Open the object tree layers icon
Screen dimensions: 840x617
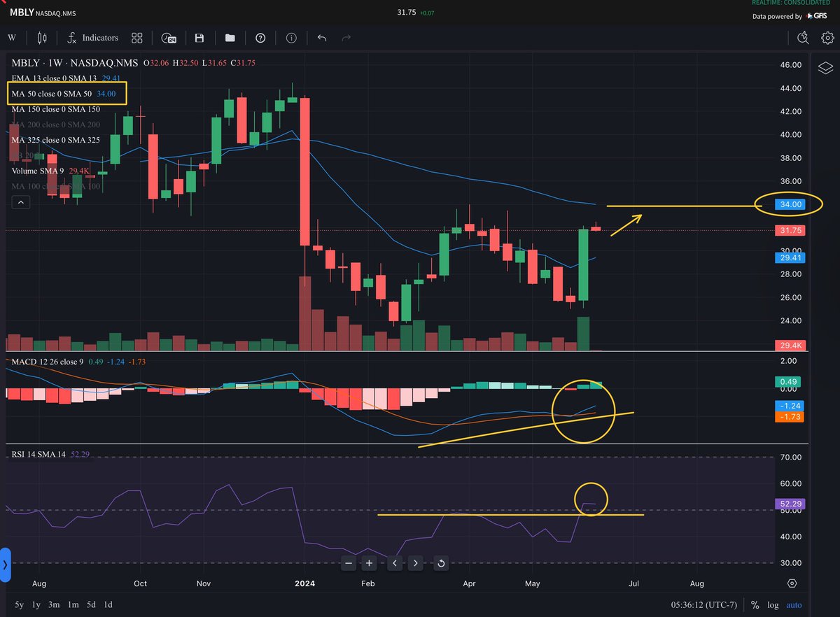click(825, 68)
